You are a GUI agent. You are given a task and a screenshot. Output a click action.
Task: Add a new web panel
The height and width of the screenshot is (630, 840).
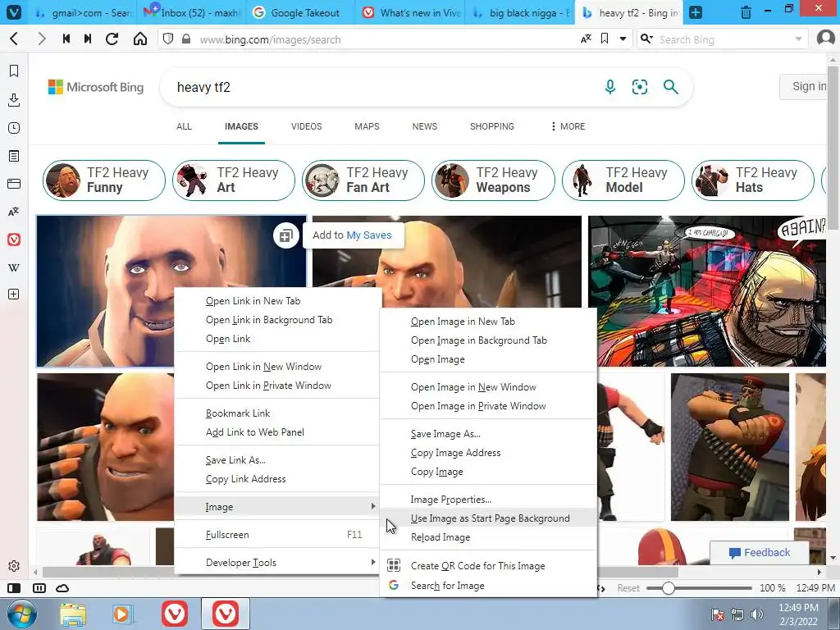click(x=14, y=294)
